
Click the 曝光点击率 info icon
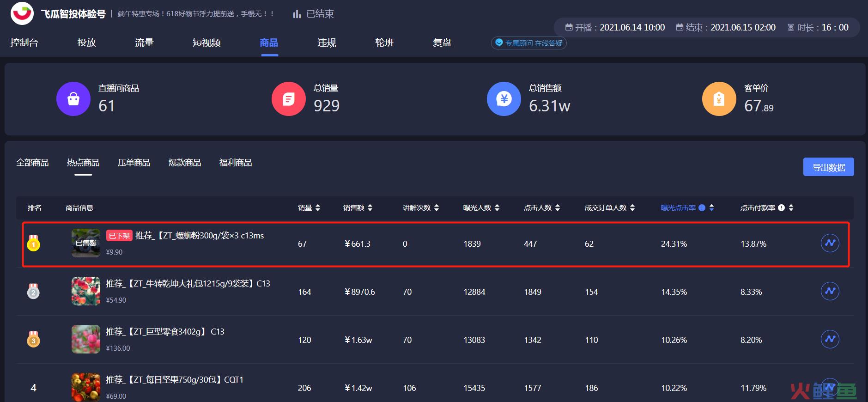702,208
